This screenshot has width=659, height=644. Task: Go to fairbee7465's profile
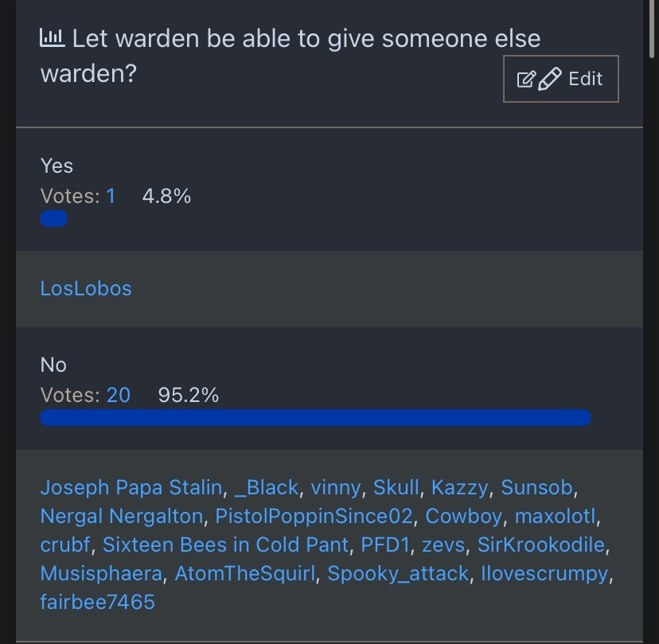(x=97, y=602)
